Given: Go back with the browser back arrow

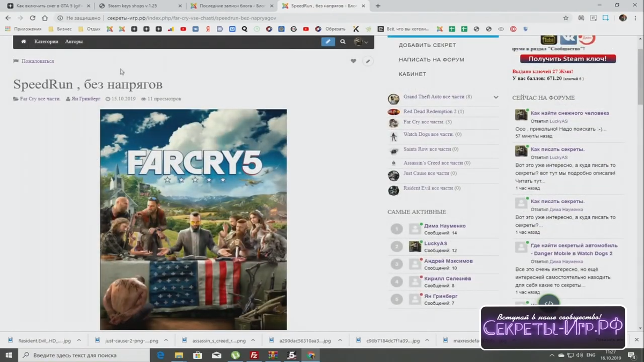Looking at the screenshot, I should [x=8, y=18].
